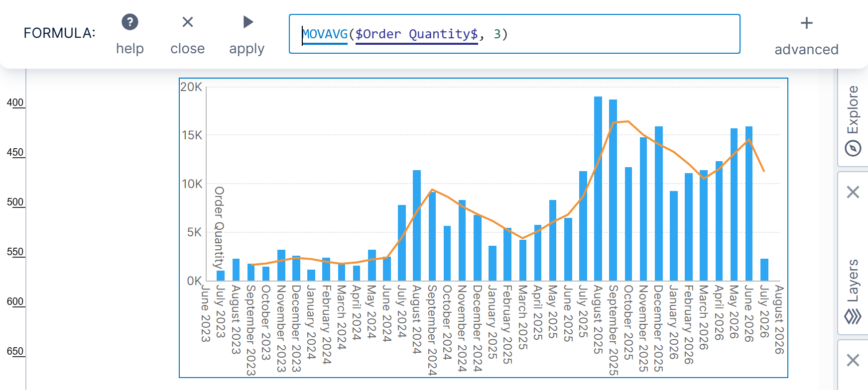Open the Explore side panel compass icon
This screenshot has width=868, height=390.
point(853,148)
